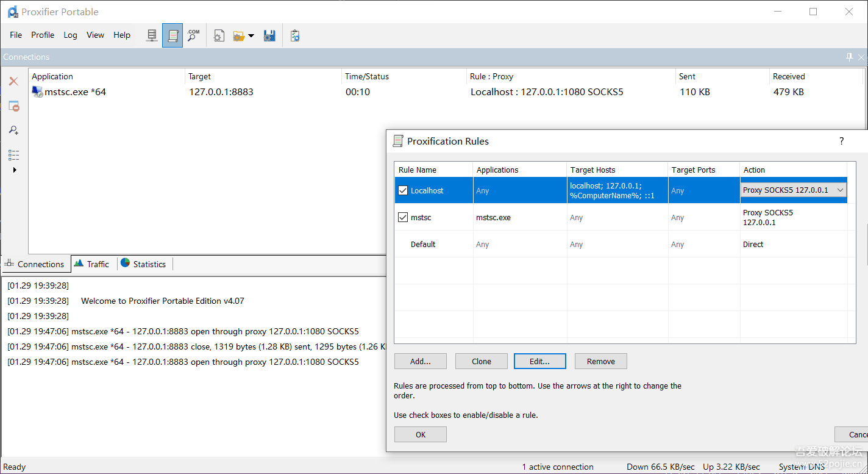Screen dimensions: 868x474
Task: Click target 127.0.0.1:8883 in connections list
Action: 221,92
